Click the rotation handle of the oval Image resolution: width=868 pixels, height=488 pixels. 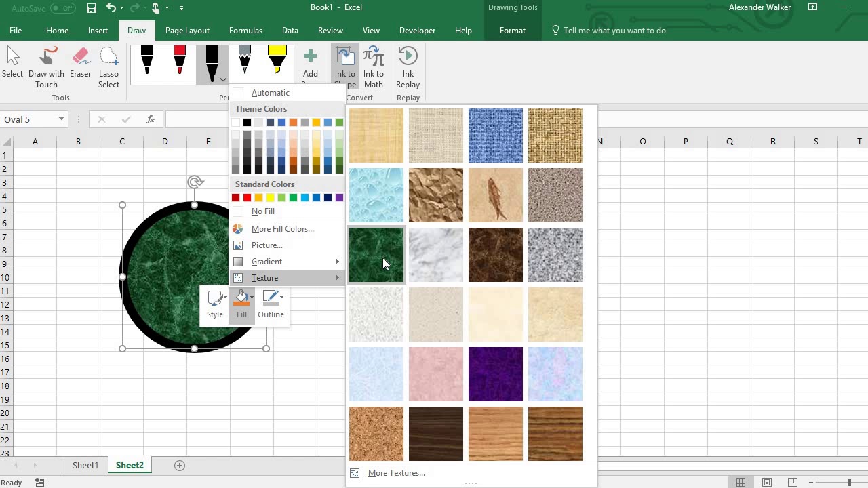tap(195, 182)
